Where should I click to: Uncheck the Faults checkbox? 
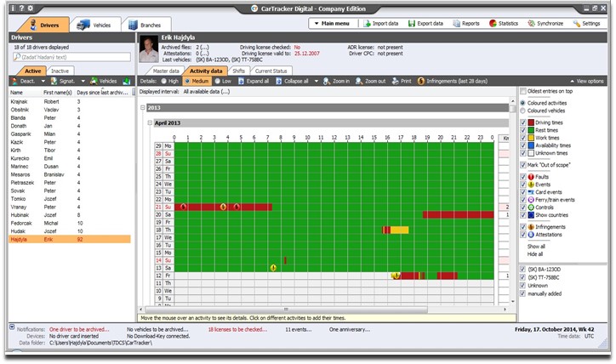click(x=523, y=176)
